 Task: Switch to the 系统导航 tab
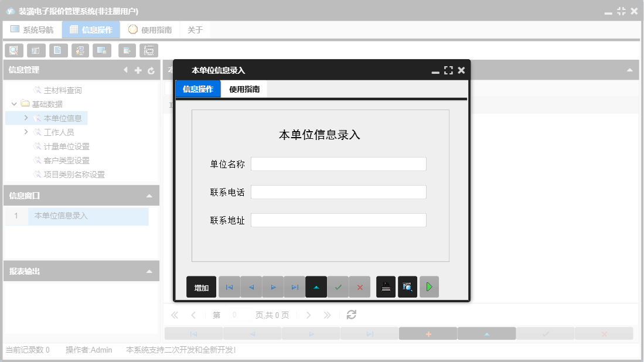click(x=32, y=29)
